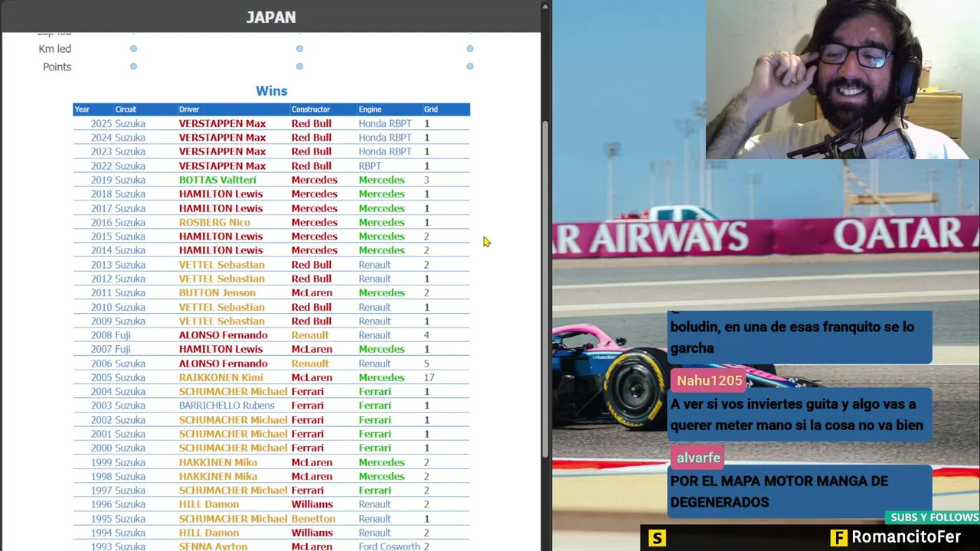Open HAMILTON Lewis in the 2018 row
This screenshot has height=551, width=980.
tap(220, 194)
